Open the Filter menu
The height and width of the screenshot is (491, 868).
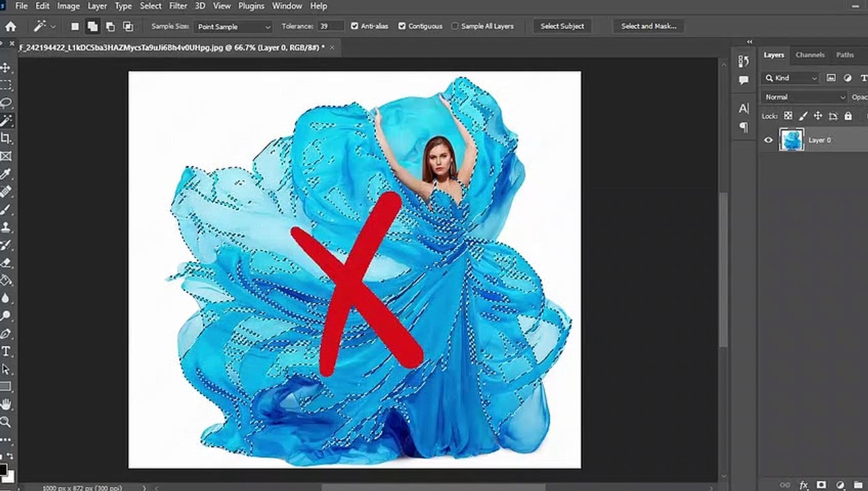click(x=178, y=6)
